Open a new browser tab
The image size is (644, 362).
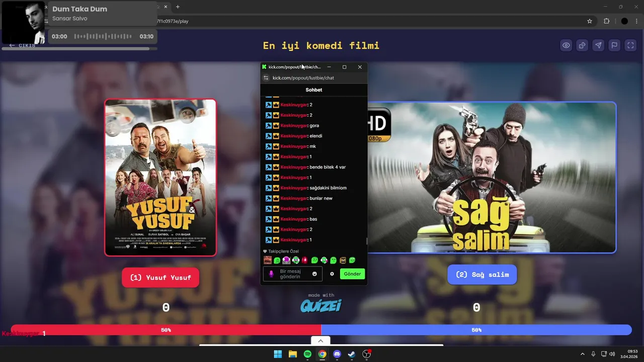[x=178, y=7]
